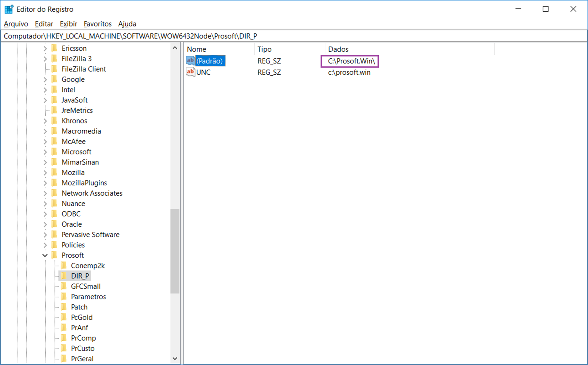Expand the Oracle key

point(45,224)
